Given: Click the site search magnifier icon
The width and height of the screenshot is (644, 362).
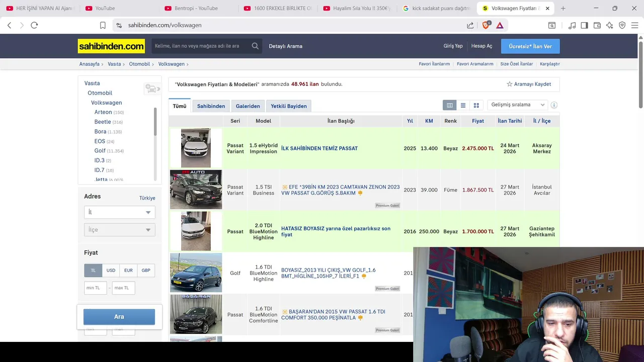Looking at the screenshot, I should (x=255, y=46).
